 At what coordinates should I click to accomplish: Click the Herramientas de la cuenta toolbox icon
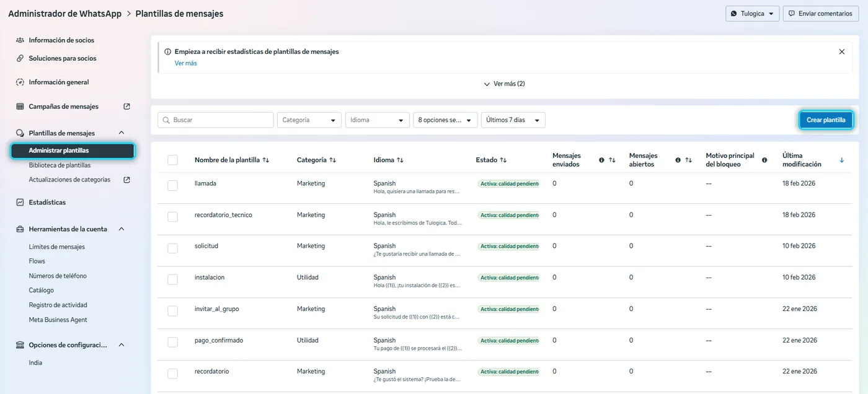(20, 229)
